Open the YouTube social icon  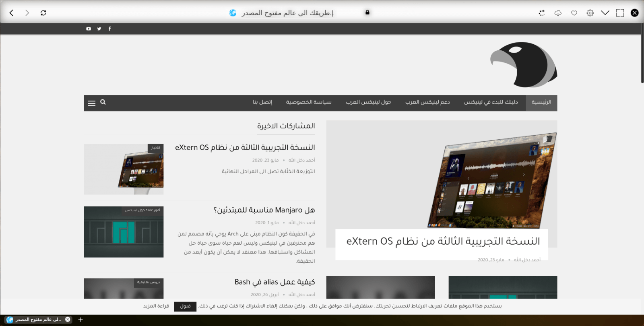(89, 29)
